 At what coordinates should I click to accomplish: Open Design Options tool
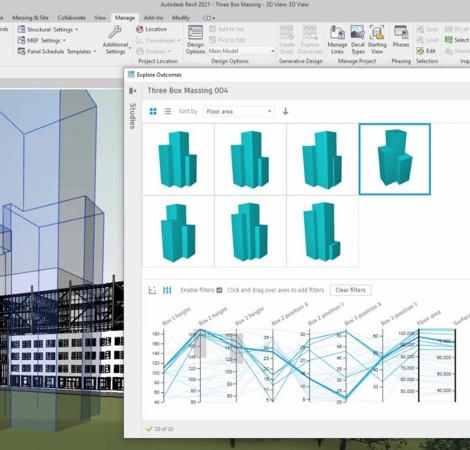(195, 40)
